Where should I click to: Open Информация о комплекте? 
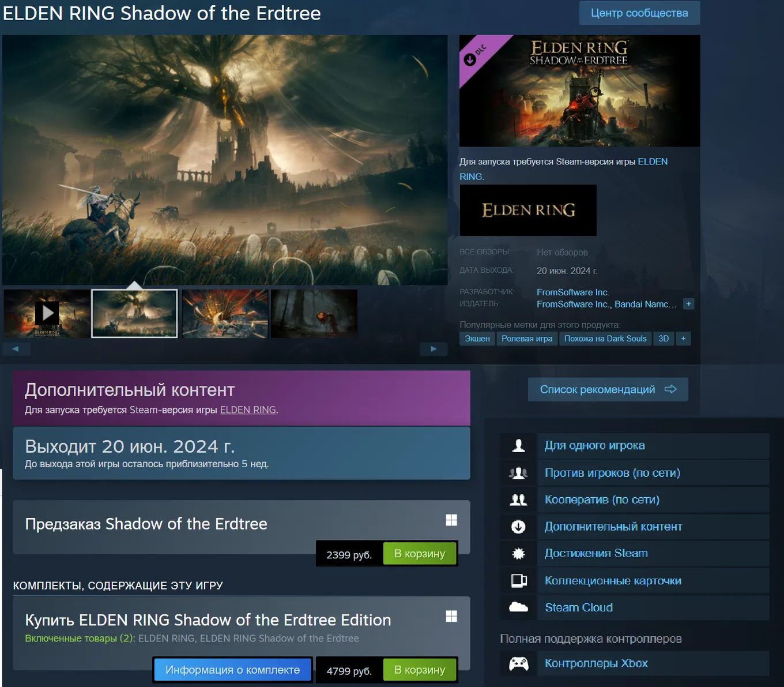[232, 670]
